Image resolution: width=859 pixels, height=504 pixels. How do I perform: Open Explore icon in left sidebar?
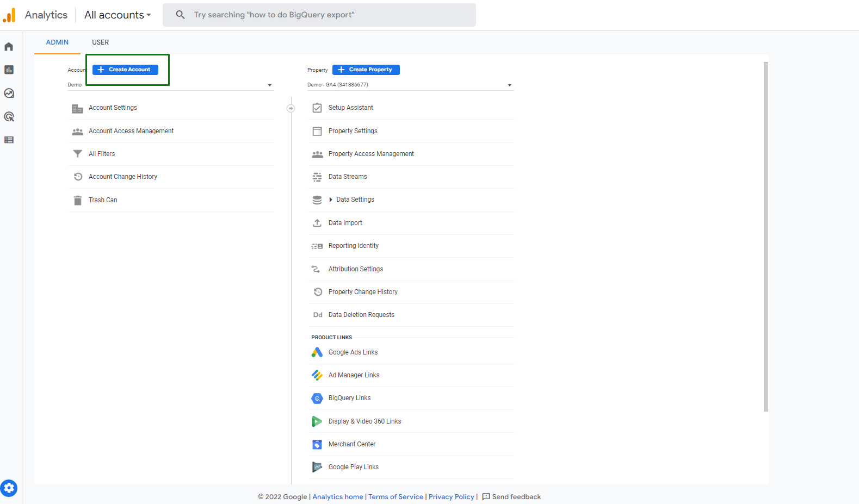(9, 93)
